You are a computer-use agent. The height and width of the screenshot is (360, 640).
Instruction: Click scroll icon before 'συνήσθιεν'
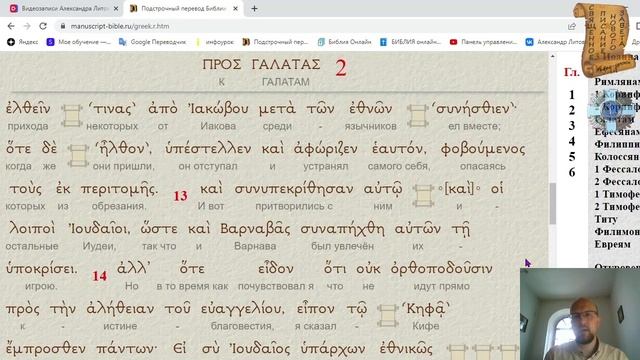pyautogui.click(x=418, y=116)
